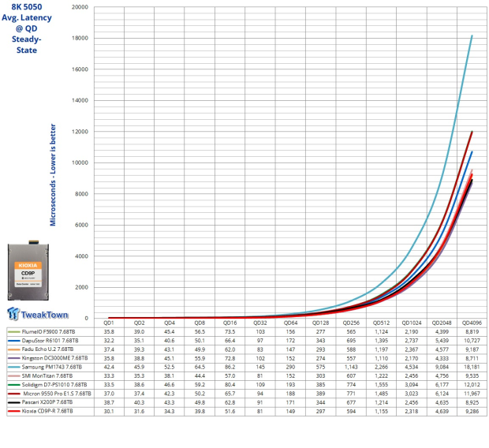Click the Samsung QD2048 value 9,084

point(442,368)
